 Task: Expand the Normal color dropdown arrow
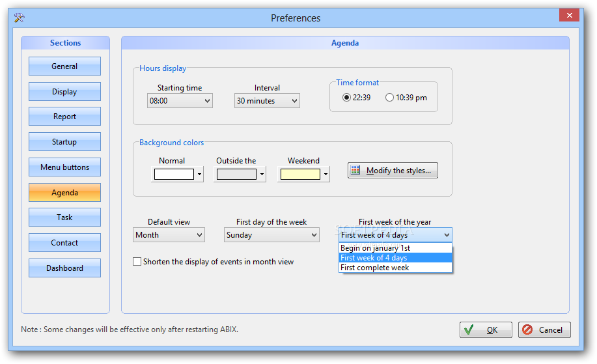[199, 175]
